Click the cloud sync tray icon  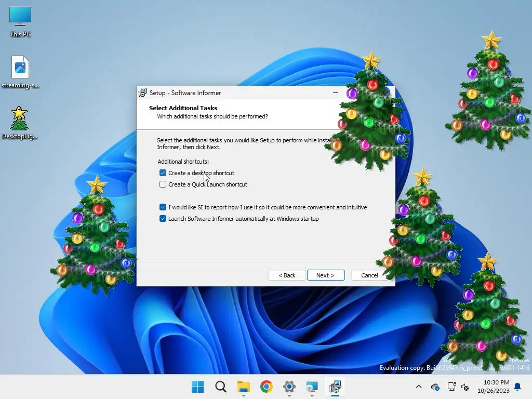[x=435, y=387]
